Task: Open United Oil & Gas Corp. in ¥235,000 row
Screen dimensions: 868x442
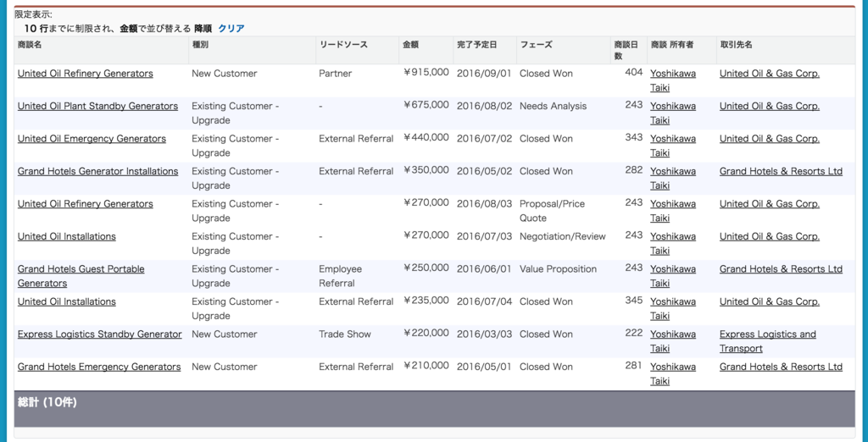Action: point(770,302)
